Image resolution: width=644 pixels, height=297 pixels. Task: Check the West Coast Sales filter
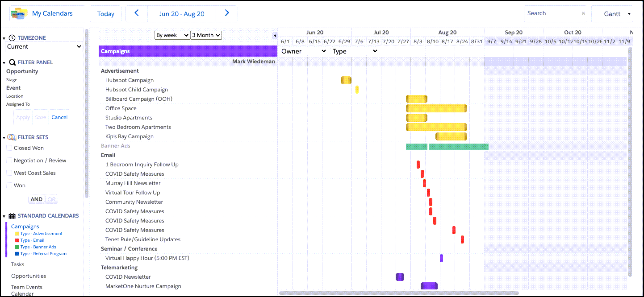point(9,173)
